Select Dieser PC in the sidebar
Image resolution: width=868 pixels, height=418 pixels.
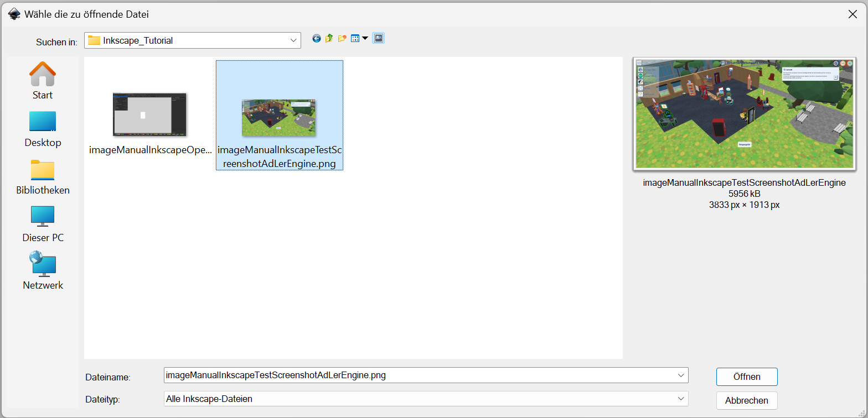[43, 223]
